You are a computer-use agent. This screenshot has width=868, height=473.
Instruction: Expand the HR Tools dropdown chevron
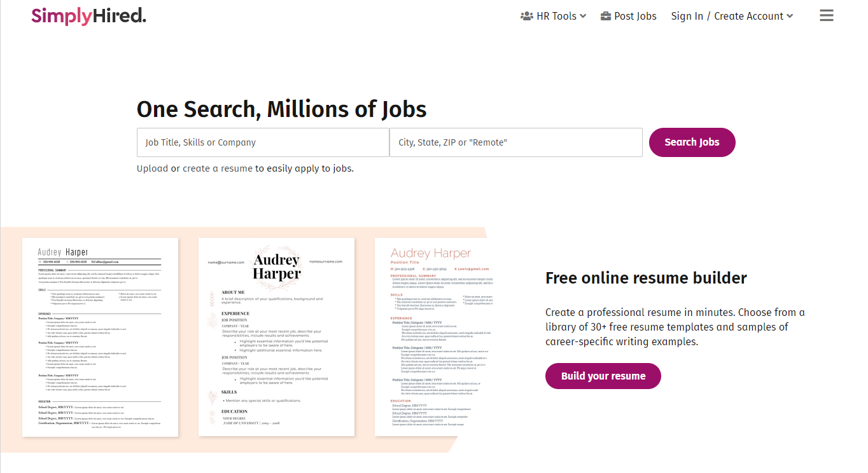pyautogui.click(x=583, y=17)
